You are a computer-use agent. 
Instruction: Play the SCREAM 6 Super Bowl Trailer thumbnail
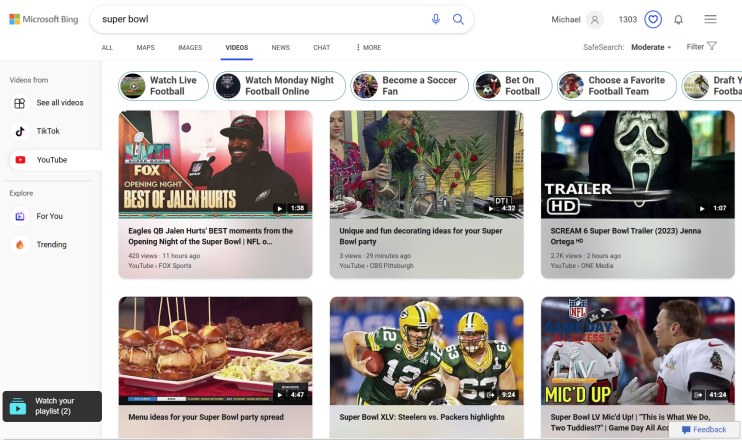636,163
